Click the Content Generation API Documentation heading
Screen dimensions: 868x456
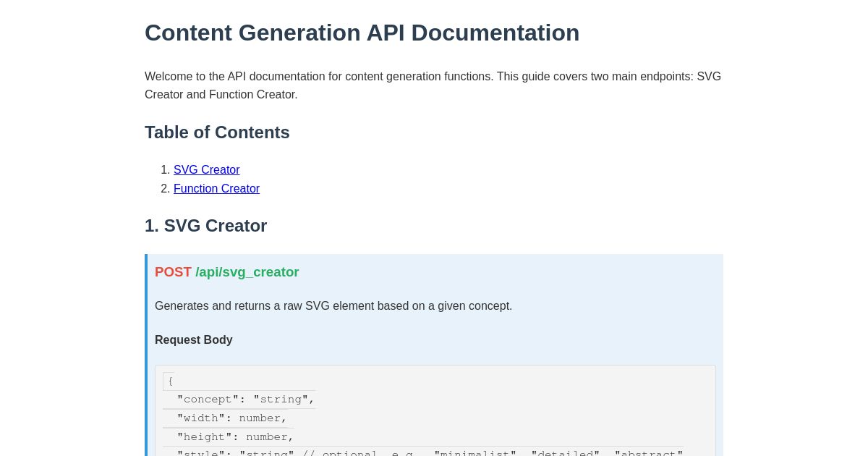click(362, 33)
